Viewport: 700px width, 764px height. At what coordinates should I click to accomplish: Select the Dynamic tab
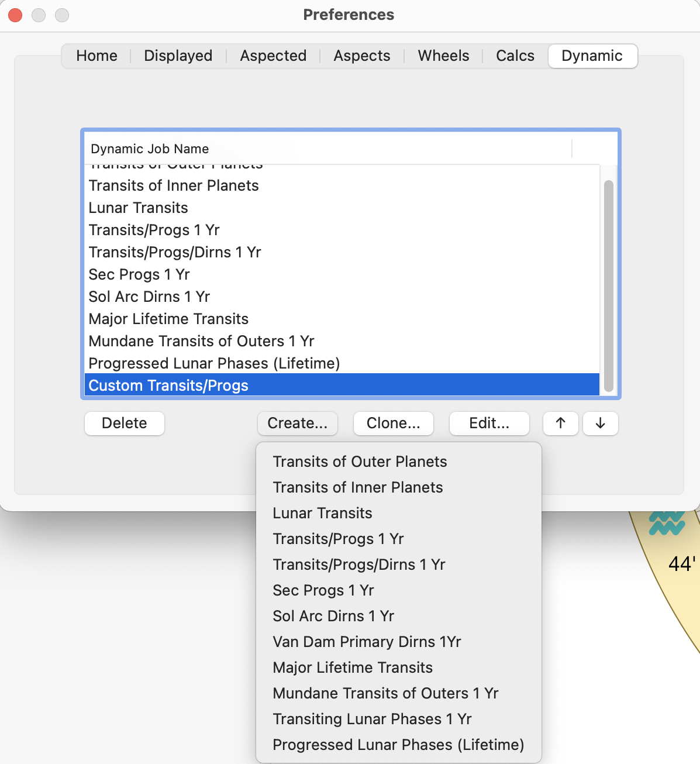click(592, 56)
